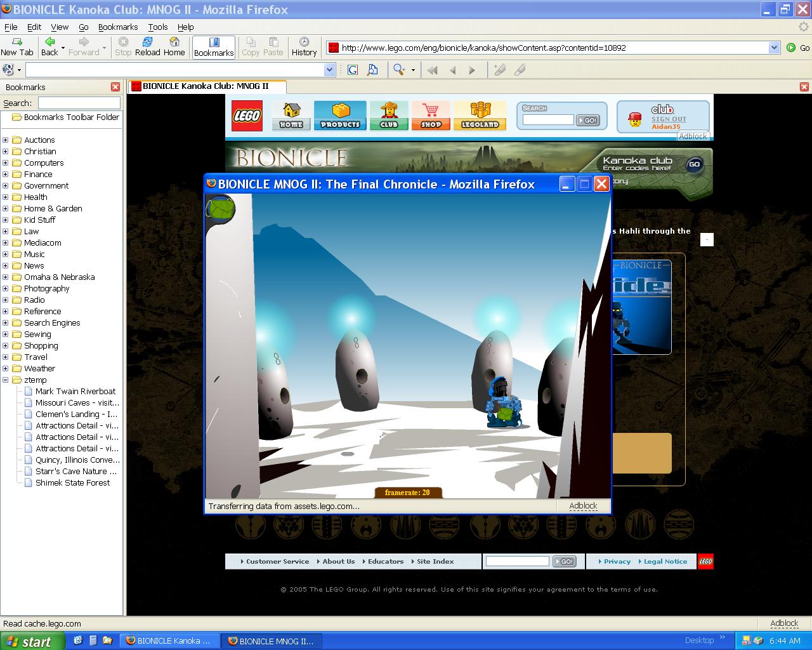
Task: Reload the current page
Action: [x=147, y=46]
